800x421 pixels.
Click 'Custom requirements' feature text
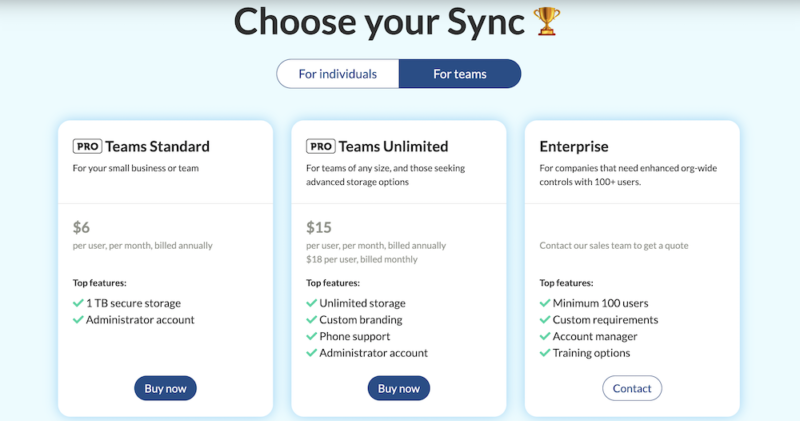pyautogui.click(x=606, y=320)
